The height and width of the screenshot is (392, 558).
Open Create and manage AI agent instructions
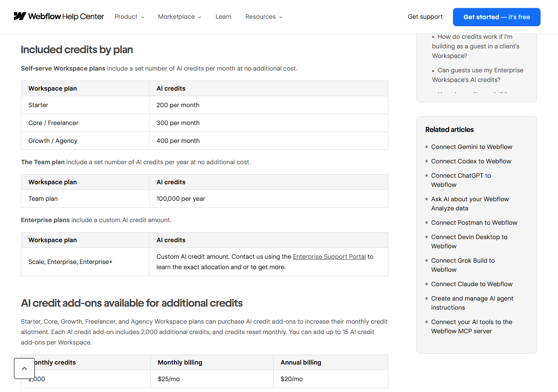point(472,303)
